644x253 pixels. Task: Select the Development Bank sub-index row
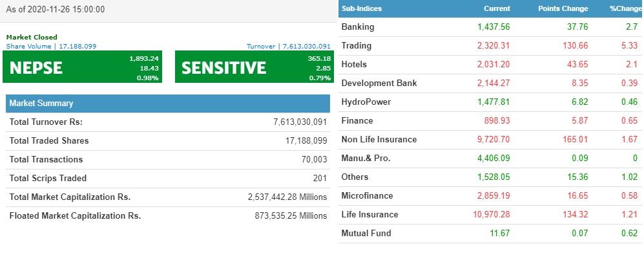pos(491,83)
